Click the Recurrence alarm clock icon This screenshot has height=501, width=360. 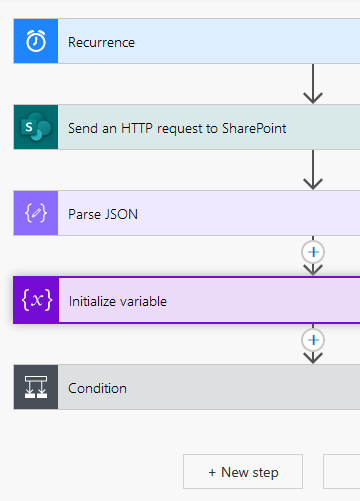click(x=36, y=41)
